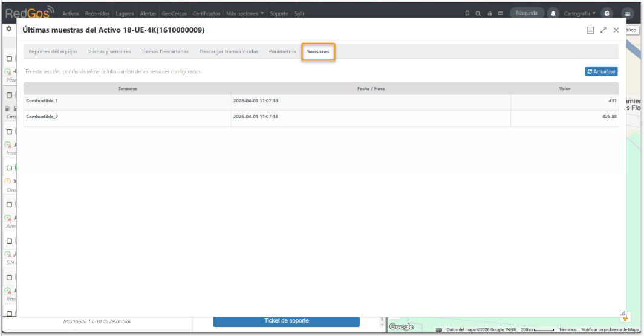
Task: Click the mobile device icon in the top bar
Action: point(467,13)
